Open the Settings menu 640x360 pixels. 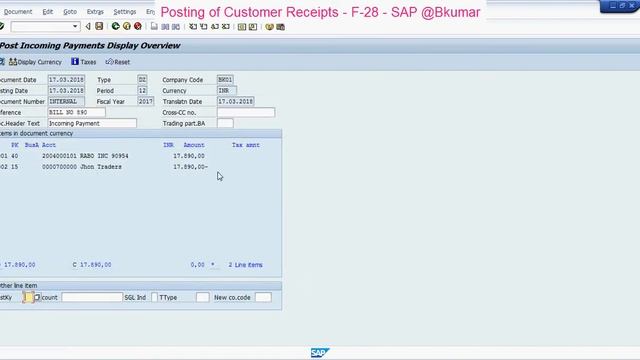pyautogui.click(x=124, y=12)
